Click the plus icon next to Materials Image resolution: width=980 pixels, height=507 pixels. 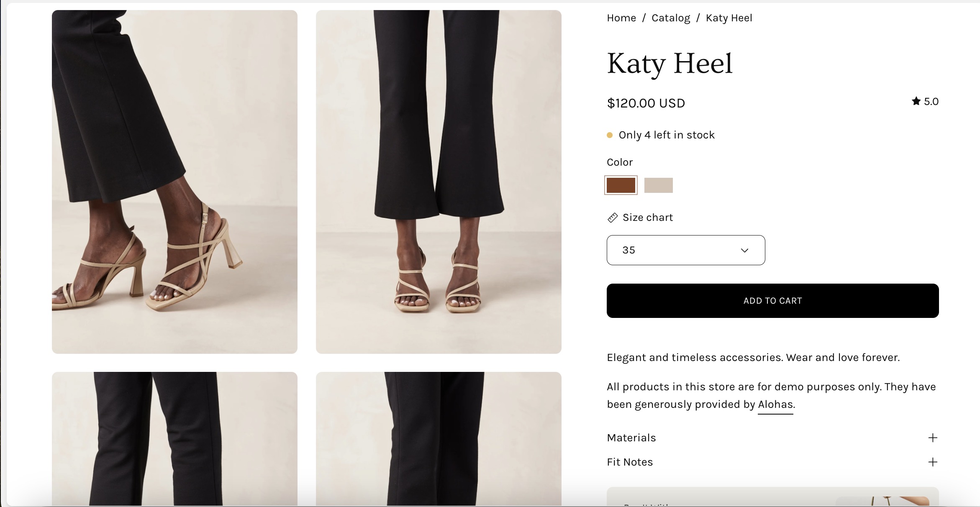pos(932,438)
